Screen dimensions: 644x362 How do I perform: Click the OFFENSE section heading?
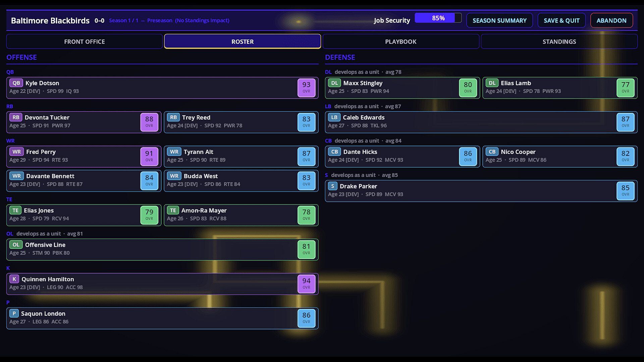coord(21,57)
